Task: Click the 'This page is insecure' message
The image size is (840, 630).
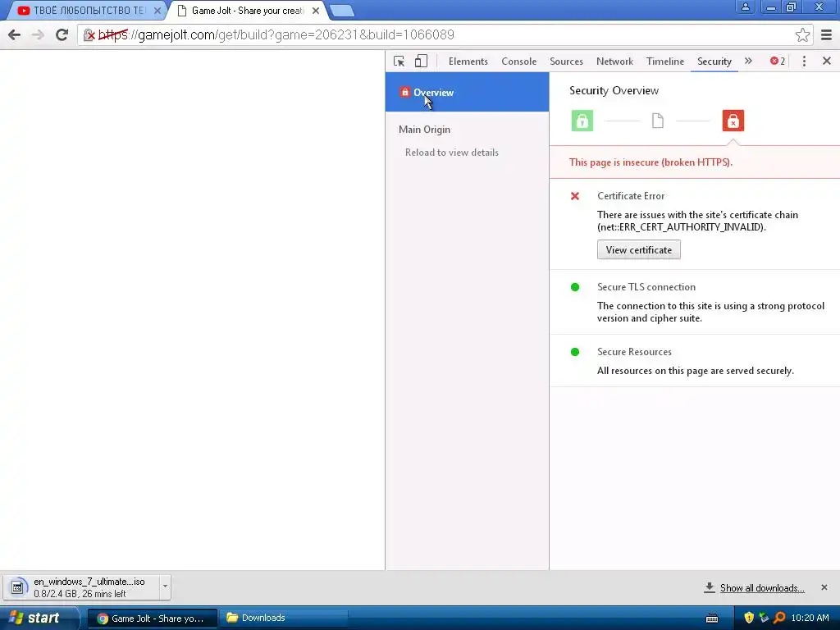Action: click(651, 162)
